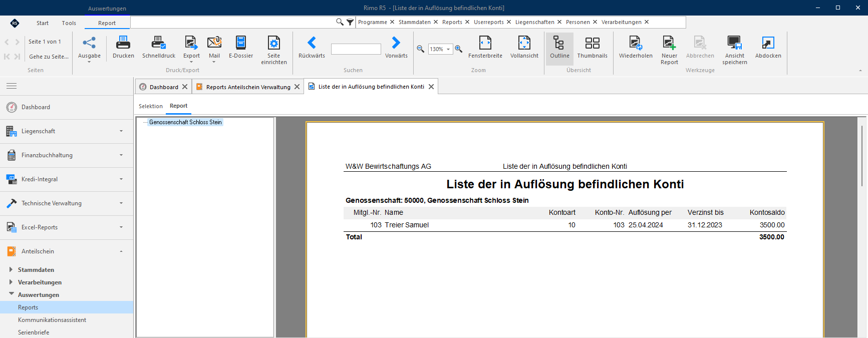The width and height of the screenshot is (868, 338).
Task: Click the filter funnel icon
Action: [350, 22]
